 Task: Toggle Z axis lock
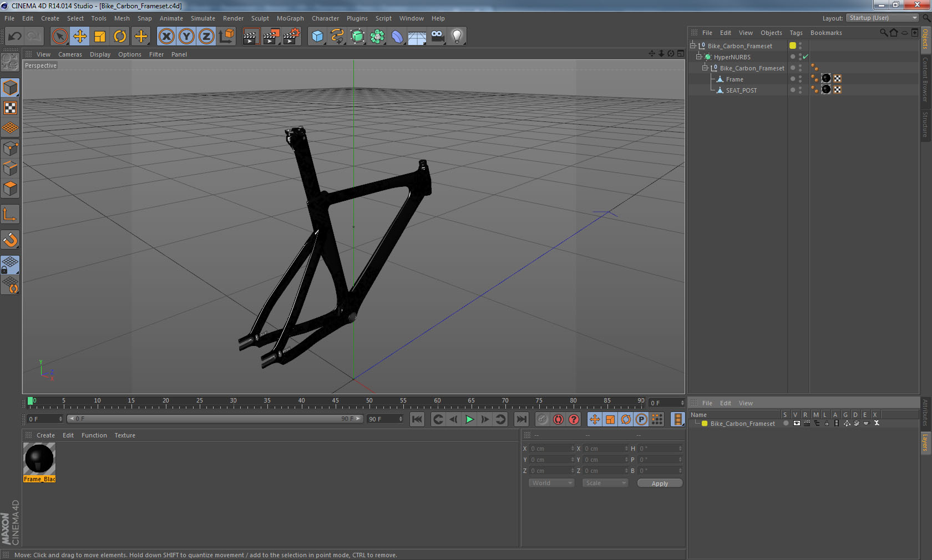click(x=206, y=37)
